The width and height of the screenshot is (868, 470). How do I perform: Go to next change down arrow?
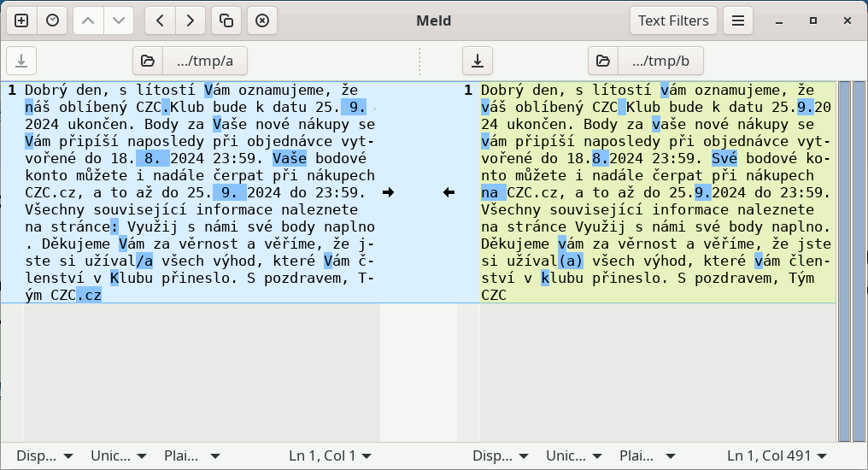pyautogui.click(x=119, y=21)
